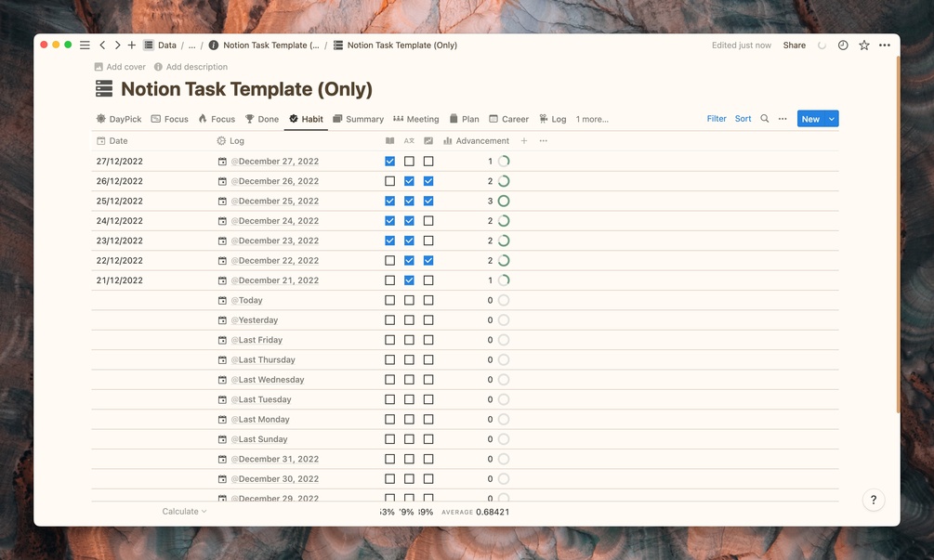Open column options ellipsis in header
This screenshot has height=560, width=934.
pos(544,141)
